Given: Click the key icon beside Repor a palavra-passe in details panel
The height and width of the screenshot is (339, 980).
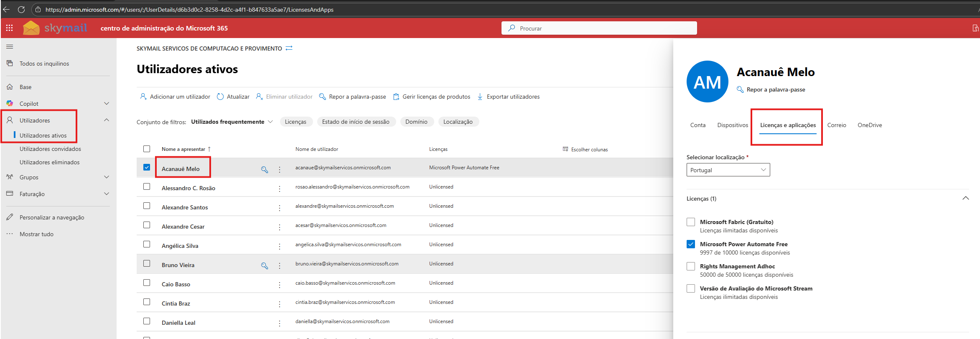Looking at the screenshot, I should [740, 89].
